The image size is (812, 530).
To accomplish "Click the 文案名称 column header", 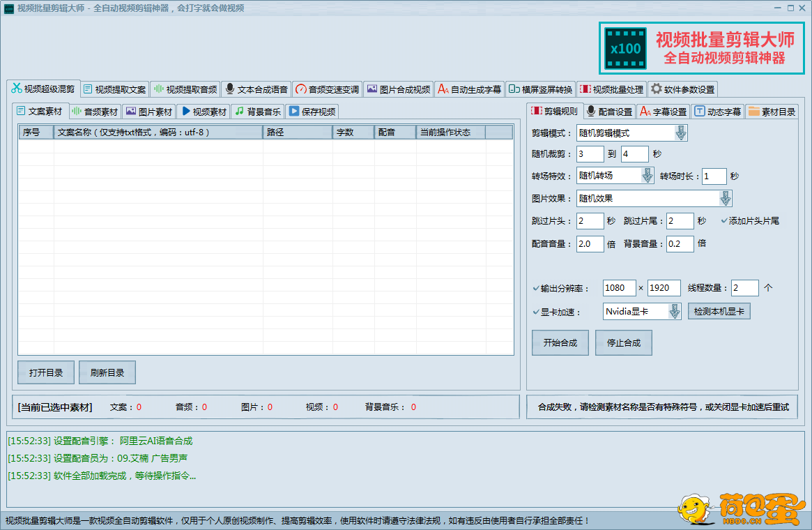I will [x=158, y=132].
